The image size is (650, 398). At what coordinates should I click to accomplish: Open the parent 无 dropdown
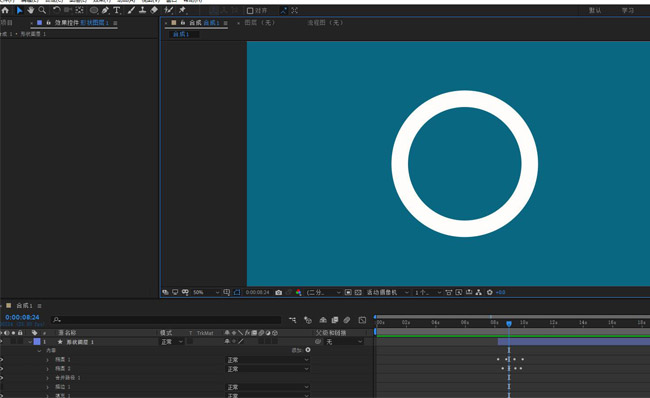click(x=344, y=342)
